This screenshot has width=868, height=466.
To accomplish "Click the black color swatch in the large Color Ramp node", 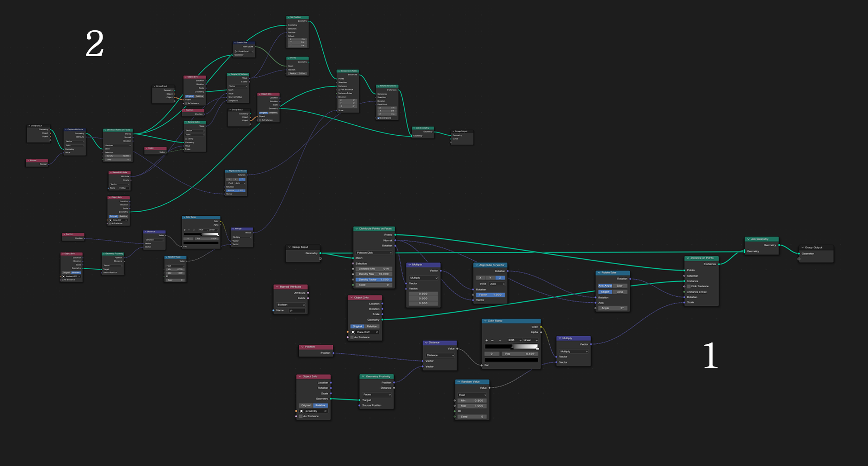I will pyautogui.click(x=511, y=360).
